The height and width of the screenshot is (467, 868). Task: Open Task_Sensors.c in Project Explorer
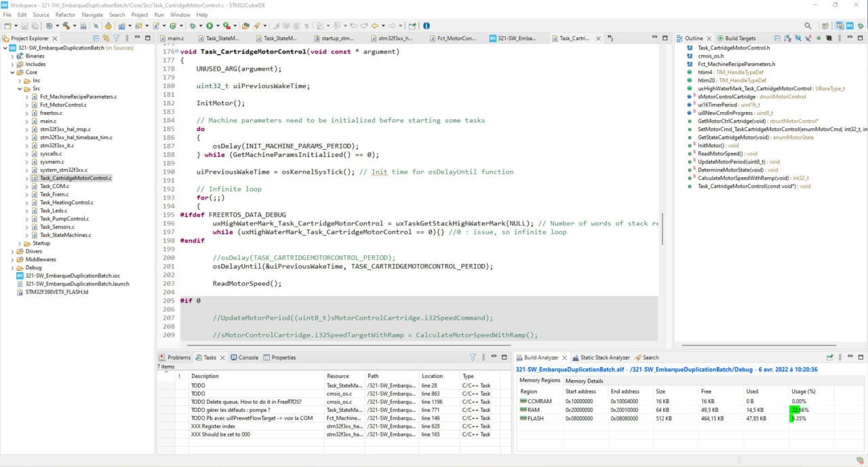[x=57, y=227]
